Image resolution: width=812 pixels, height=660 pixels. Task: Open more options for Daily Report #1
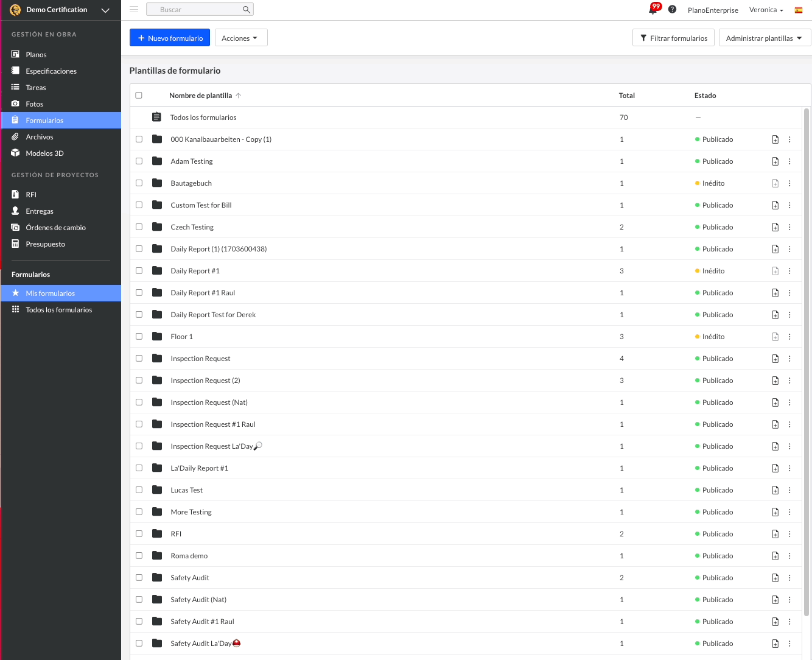point(789,271)
